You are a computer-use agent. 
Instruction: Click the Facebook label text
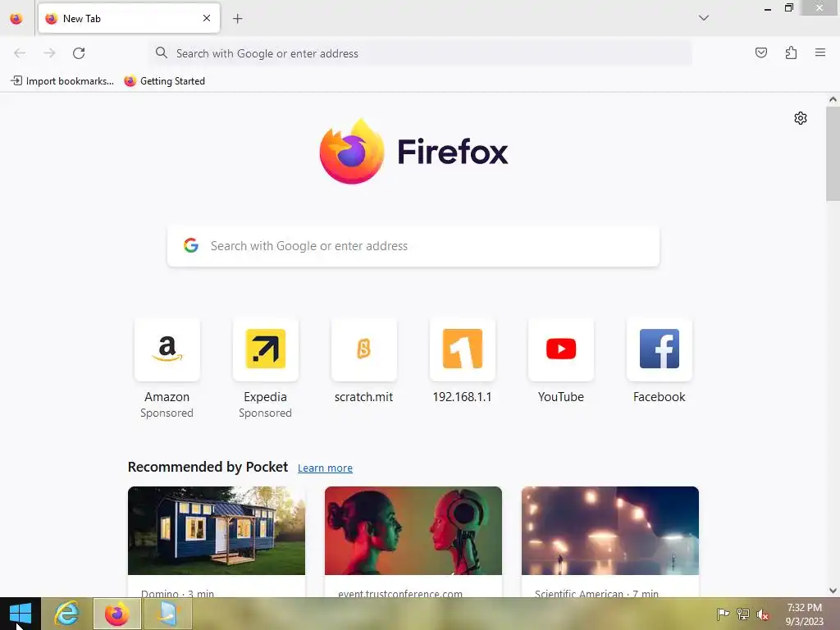[659, 397]
